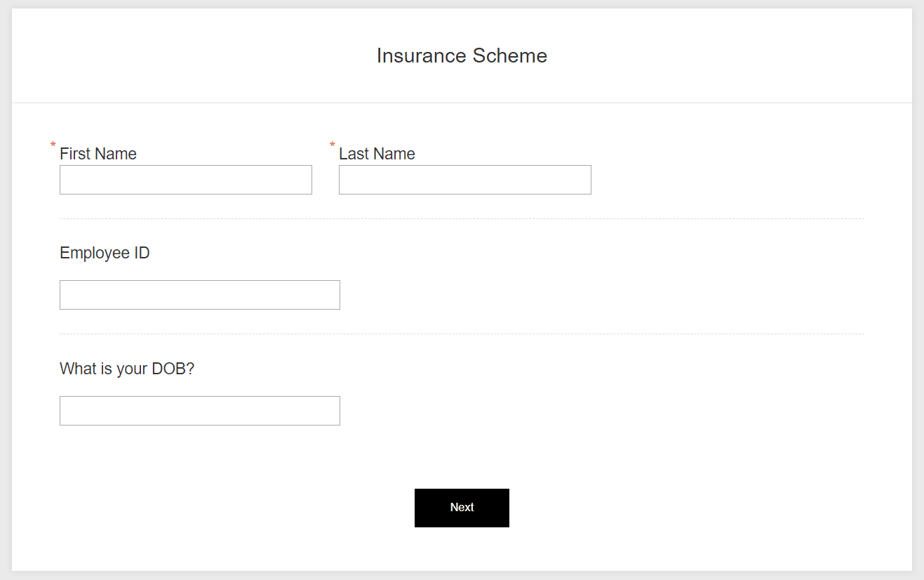Click the dashed divider below the name fields
The image size is (924, 580).
462,218
